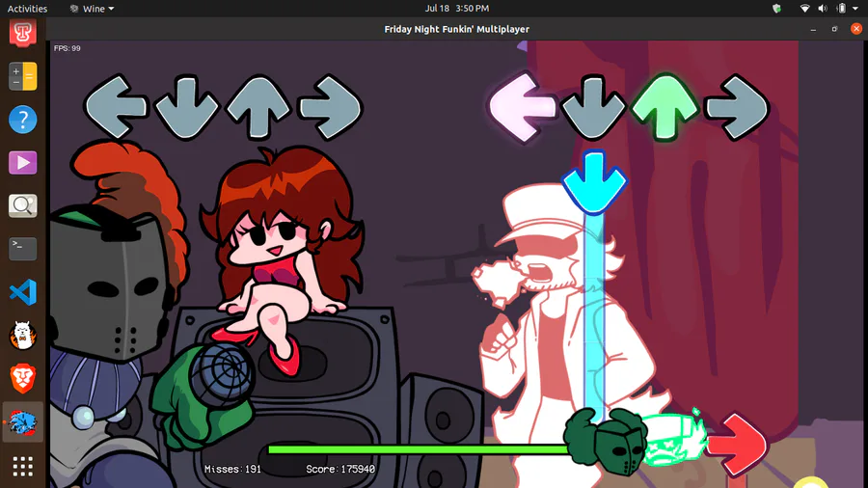
Task: Click the masked opponent health bar icon
Action: pyautogui.click(x=606, y=442)
